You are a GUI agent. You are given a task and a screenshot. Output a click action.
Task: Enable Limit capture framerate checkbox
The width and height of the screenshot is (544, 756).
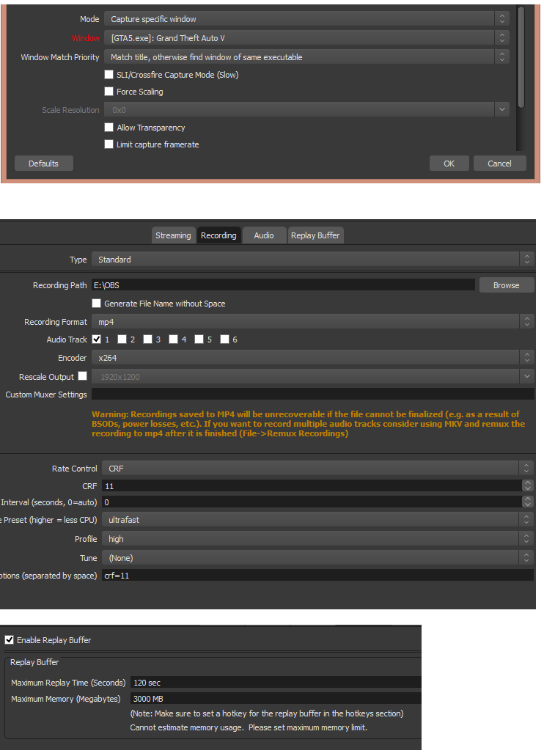pyautogui.click(x=109, y=144)
